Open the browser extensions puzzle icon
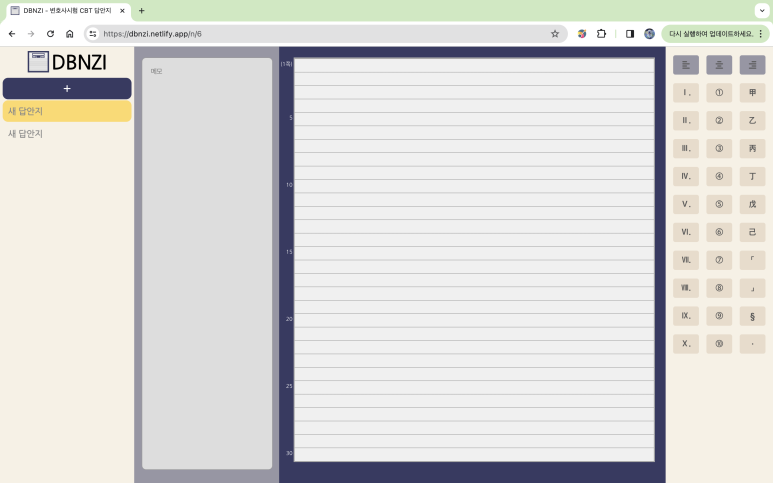Image resolution: width=773 pixels, height=483 pixels. [x=601, y=33]
